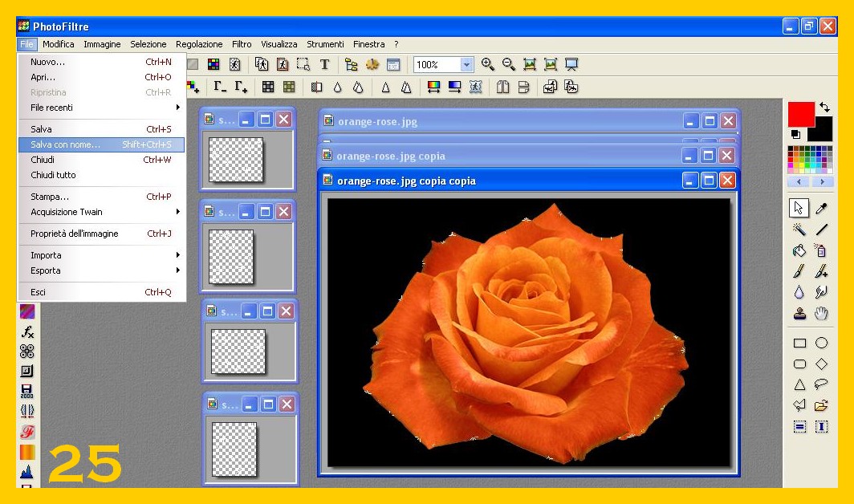This screenshot has height=504, width=854.
Task: Click the red foreground color swatch
Action: point(800,113)
